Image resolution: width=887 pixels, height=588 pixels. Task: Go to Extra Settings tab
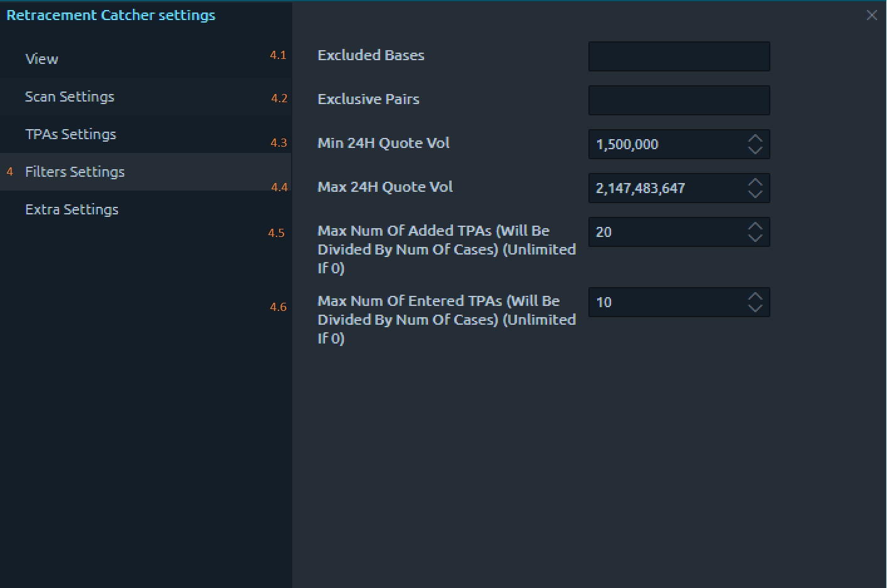click(x=72, y=209)
